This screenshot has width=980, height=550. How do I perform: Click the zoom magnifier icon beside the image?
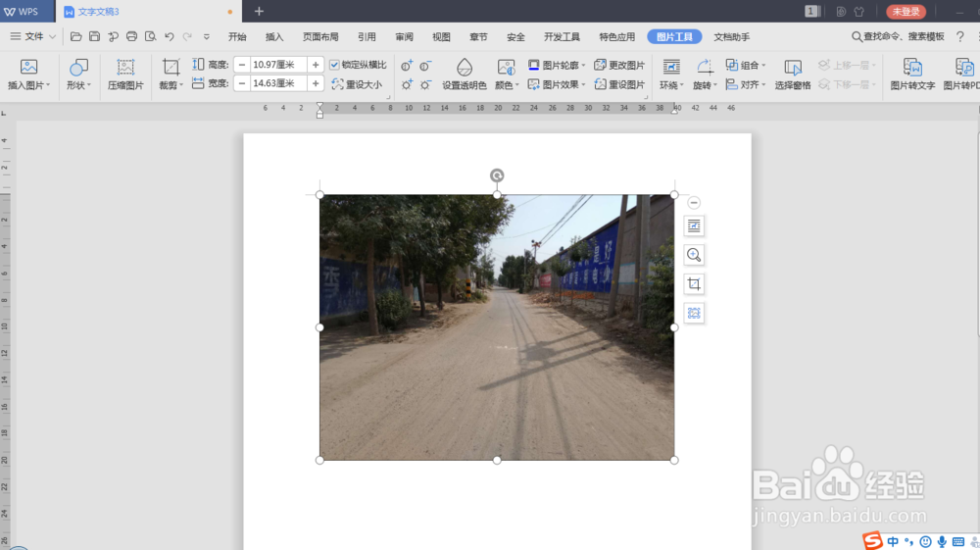pyautogui.click(x=694, y=255)
